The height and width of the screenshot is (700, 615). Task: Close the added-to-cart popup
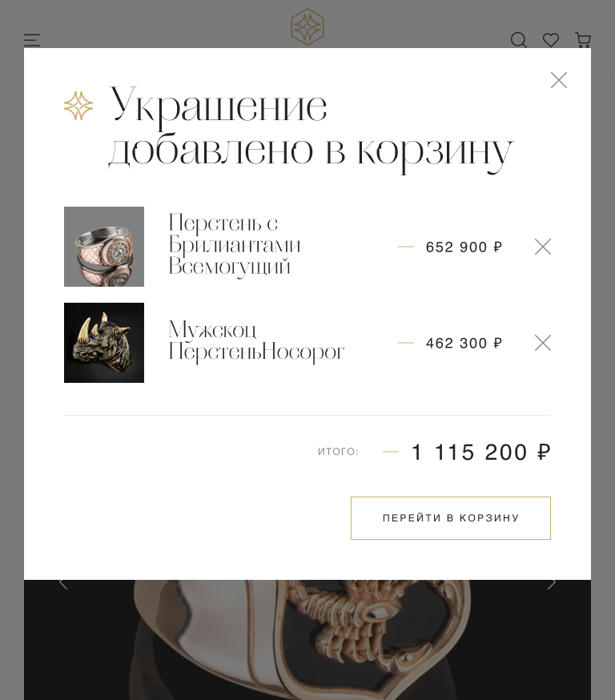click(559, 80)
